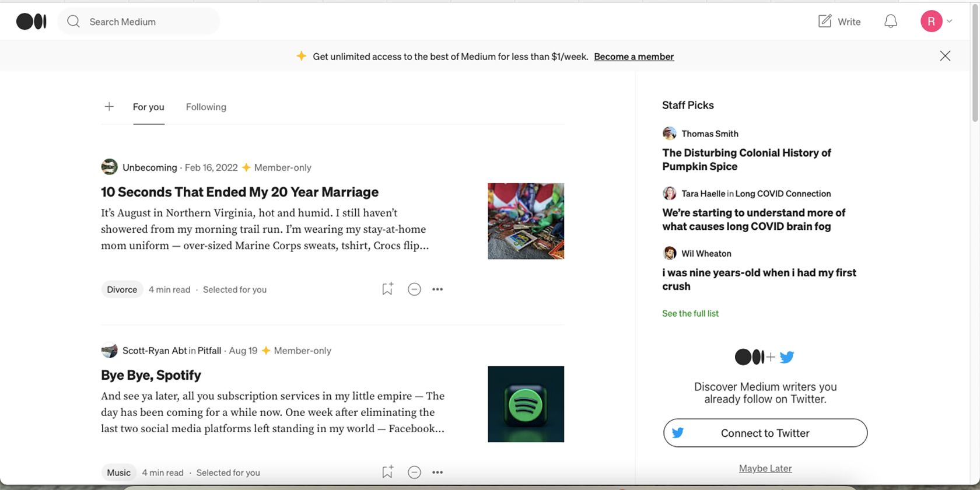980x490 pixels.
Task: Click the Medium logo in the header
Action: click(32, 22)
